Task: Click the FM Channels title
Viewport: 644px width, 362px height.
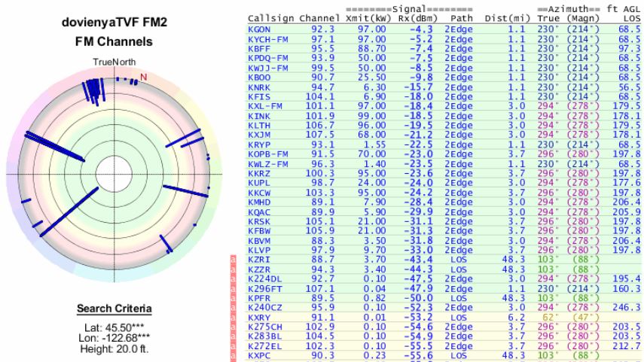Action: 112,42
